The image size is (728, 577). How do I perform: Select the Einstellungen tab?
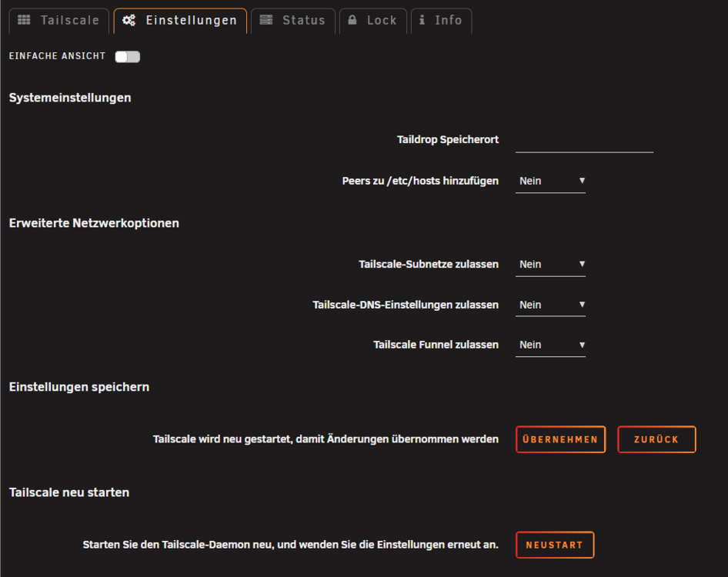tap(180, 21)
